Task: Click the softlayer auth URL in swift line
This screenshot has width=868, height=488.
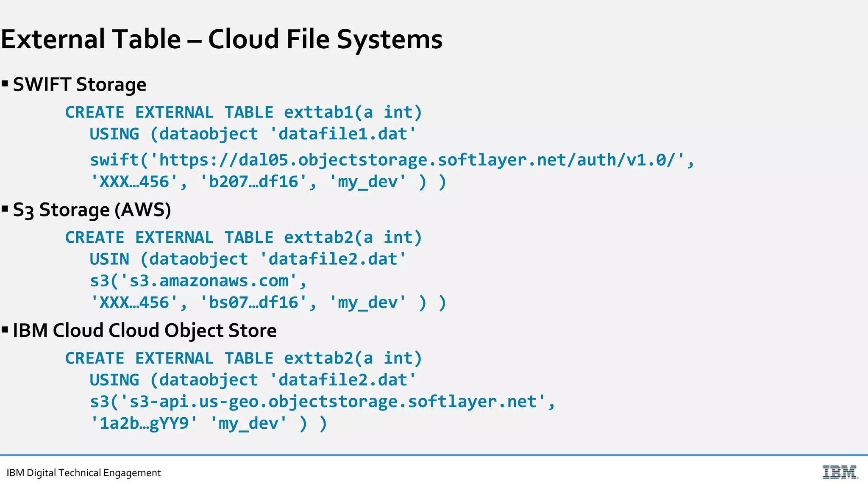Action: pyautogui.click(x=417, y=160)
